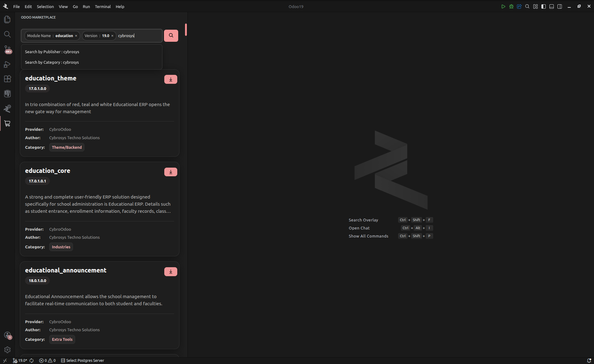Viewport: 594px width, 364px height.
Task: Click the version badge '17.0.1.0.0'
Action: pos(37,89)
